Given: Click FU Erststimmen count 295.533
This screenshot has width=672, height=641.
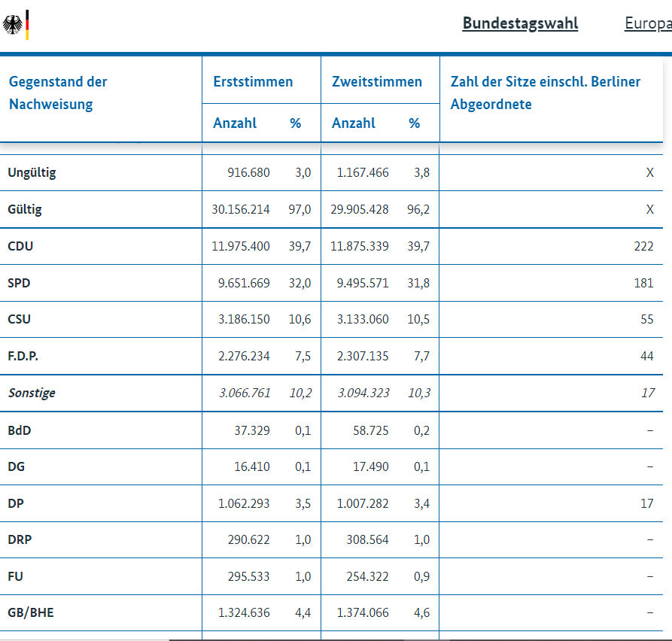Looking at the screenshot, I should pos(248,576).
